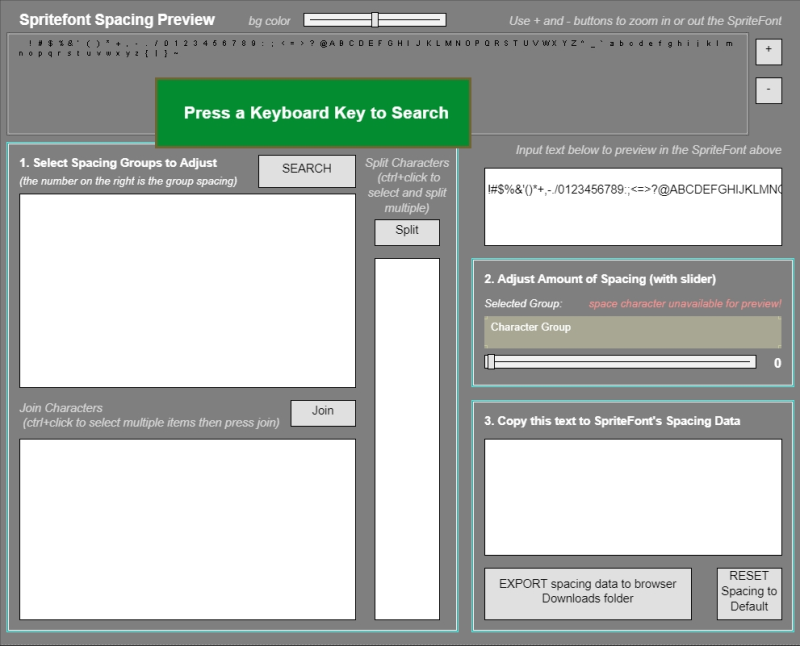Viewport: 800px width, 646px height.
Task: Click the 'space character unavailable for preview!' warning
Action: (x=685, y=304)
